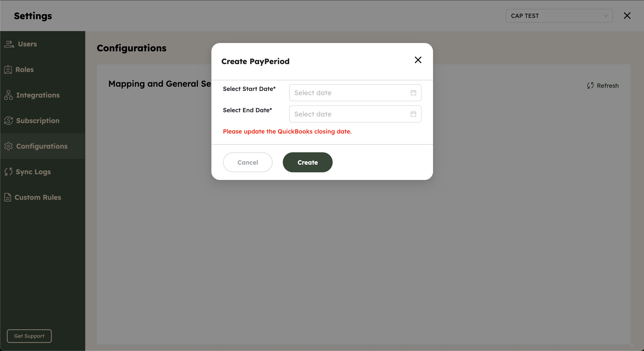The width and height of the screenshot is (644, 351).
Task: Navigate to the Custom Rules section
Action: tap(38, 197)
